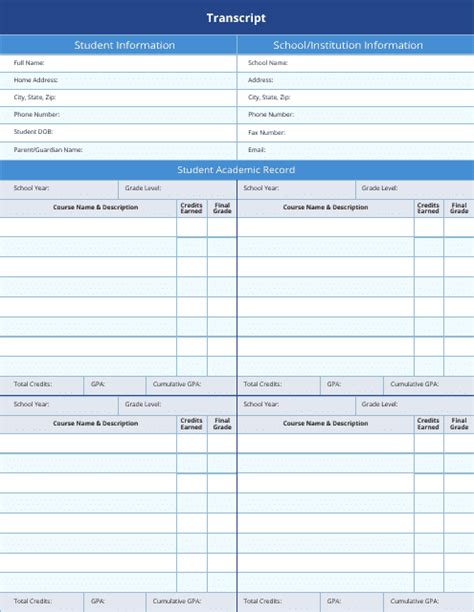Click Total Credits field in bottom-left block
Viewport: 474px width, 612px height.
(x=41, y=602)
